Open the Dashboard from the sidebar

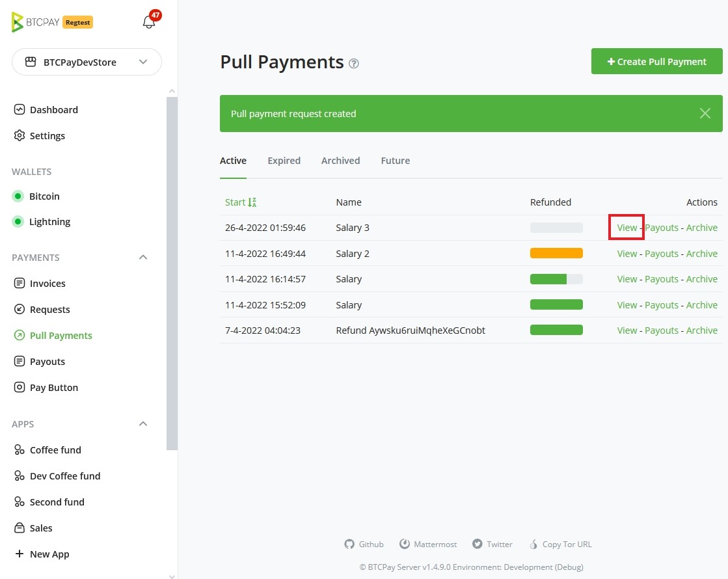click(53, 109)
